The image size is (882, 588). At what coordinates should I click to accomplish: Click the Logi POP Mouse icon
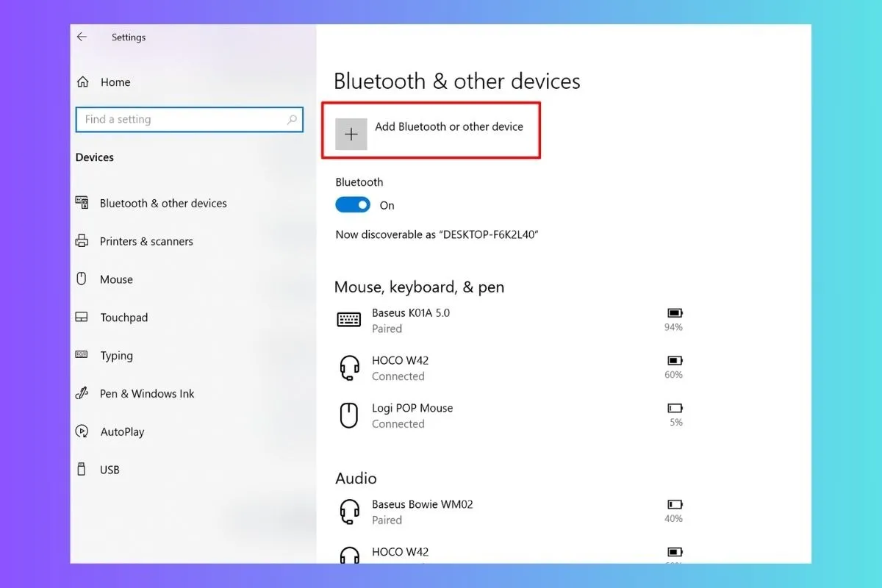pos(348,415)
